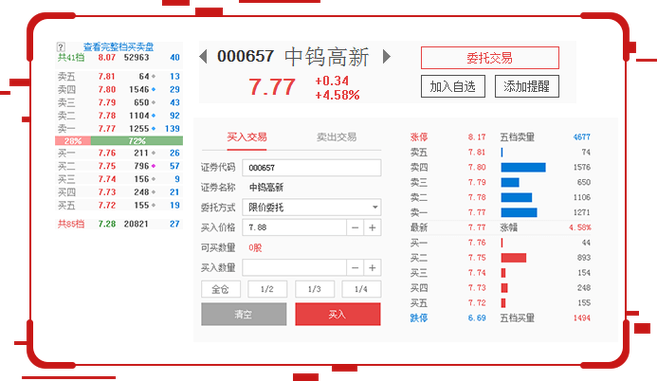The width and height of the screenshot is (657, 381).
Task: Select 1/4 position button
Action: (x=361, y=289)
